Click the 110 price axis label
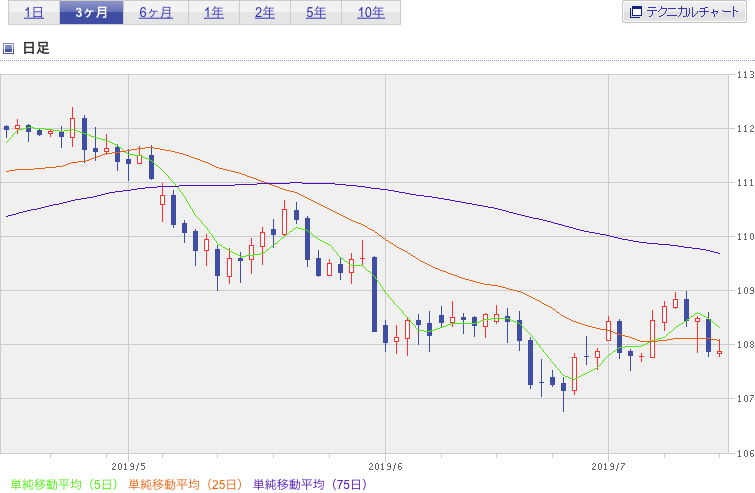This screenshot has width=755, height=493. (x=745, y=236)
